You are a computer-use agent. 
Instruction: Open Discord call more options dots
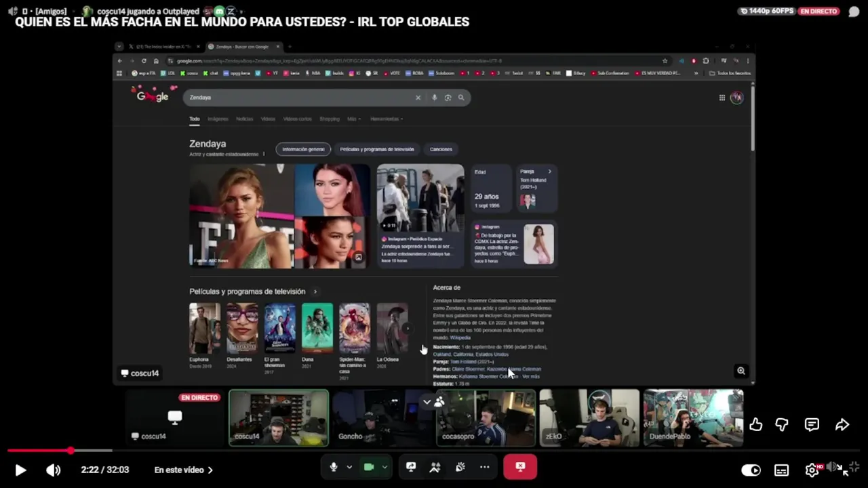pos(484,466)
